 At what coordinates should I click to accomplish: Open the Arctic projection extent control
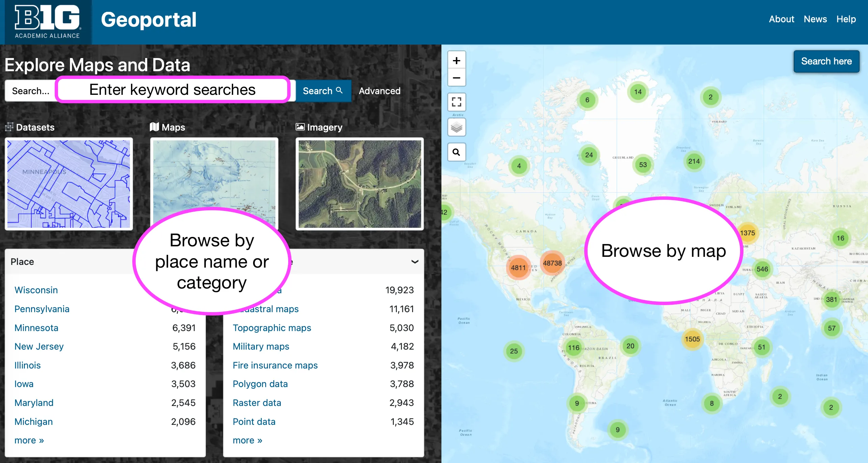[x=456, y=102]
